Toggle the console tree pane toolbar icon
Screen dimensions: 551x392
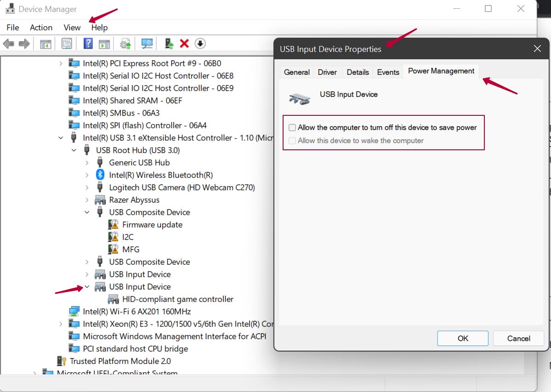tap(45, 44)
